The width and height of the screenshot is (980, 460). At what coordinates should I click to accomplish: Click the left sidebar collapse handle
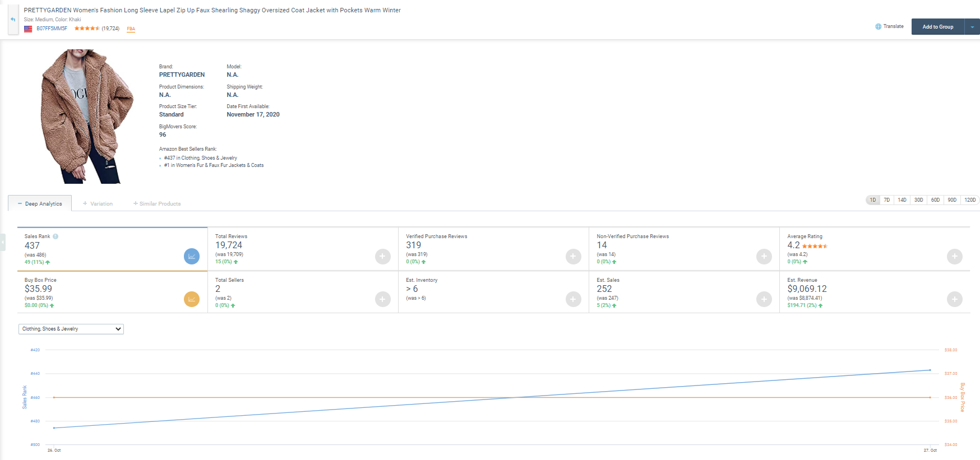pos(3,242)
